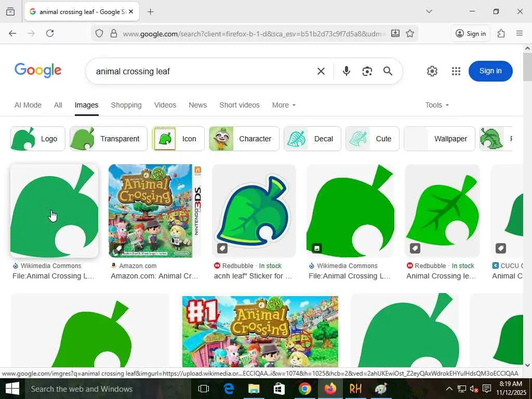The width and height of the screenshot is (532, 399).
Task: Submit search with magnifier icon
Action: pyautogui.click(x=388, y=71)
